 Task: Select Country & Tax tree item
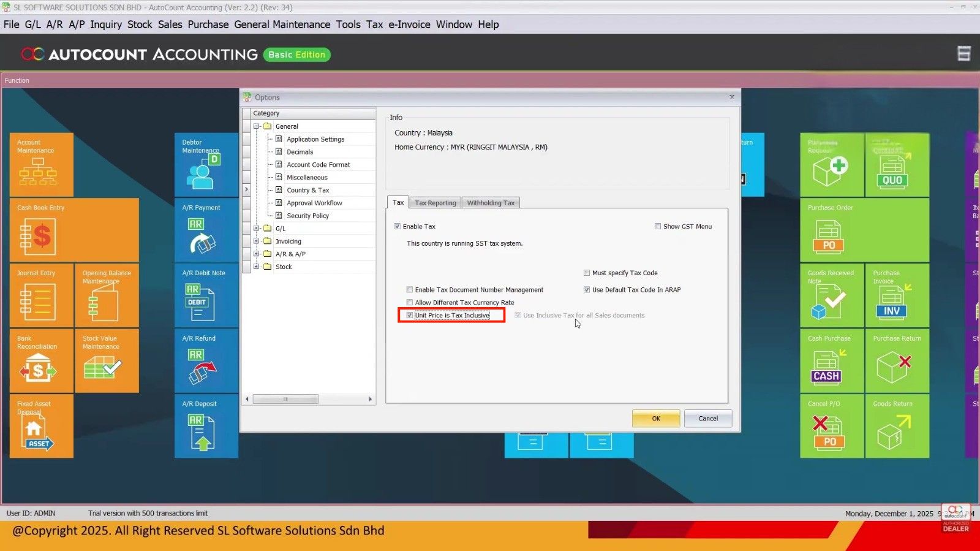(x=308, y=190)
